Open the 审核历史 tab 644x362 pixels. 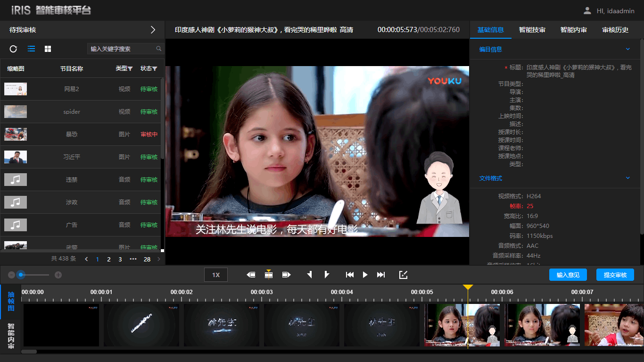[x=615, y=30]
